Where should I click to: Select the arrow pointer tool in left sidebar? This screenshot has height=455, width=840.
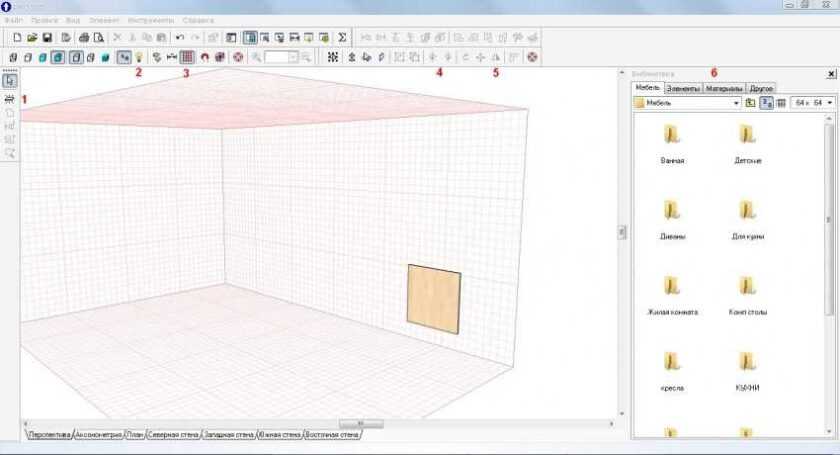click(10, 81)
